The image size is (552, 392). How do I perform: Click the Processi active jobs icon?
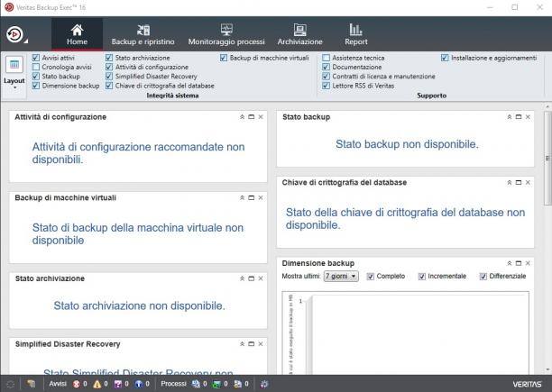point(196,384)
